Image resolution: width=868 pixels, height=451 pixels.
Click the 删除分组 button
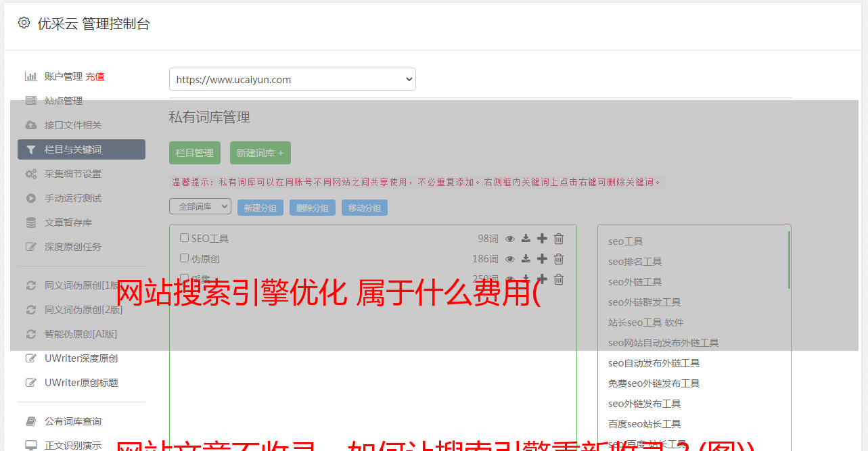coord(313,208)
